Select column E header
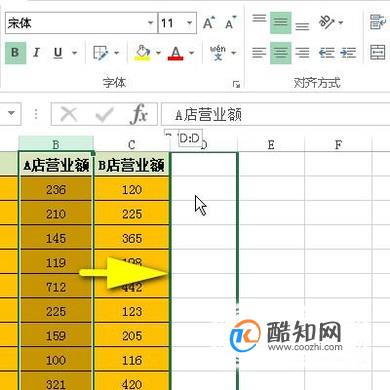Screen dimensions: 390x390 [271, 145]
